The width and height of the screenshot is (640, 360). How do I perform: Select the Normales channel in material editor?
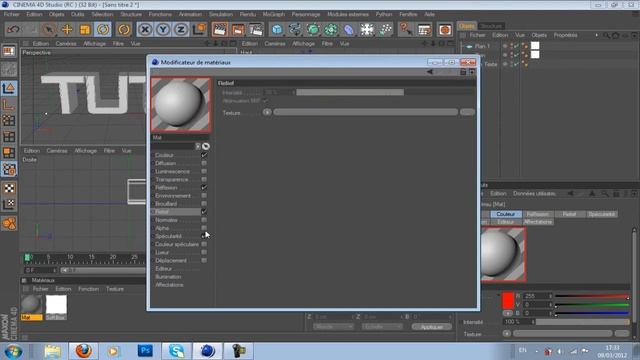point(166,220)
